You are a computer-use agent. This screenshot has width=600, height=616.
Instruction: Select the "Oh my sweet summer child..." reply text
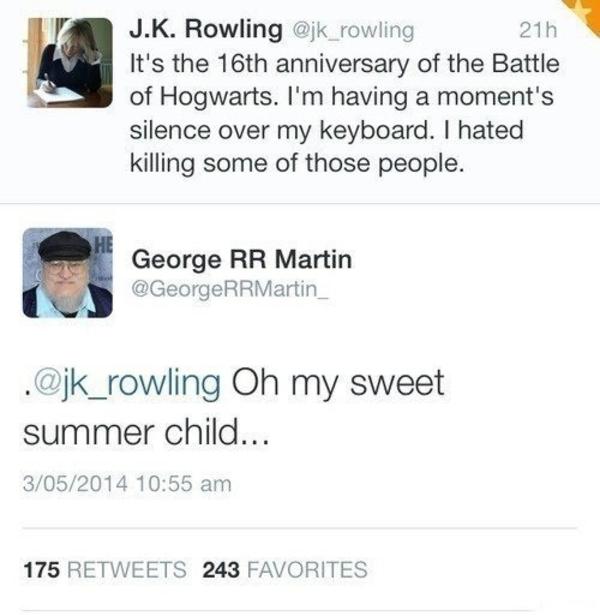point(230,410)
